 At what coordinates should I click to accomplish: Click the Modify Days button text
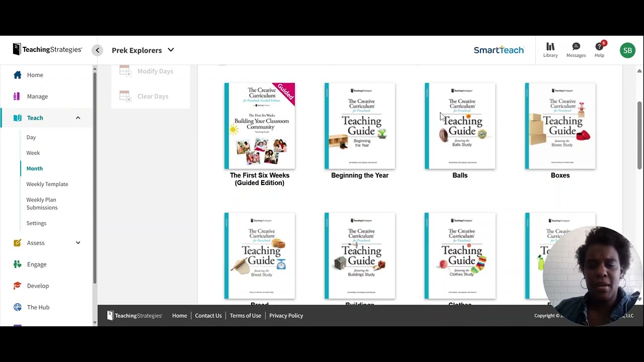tap(155, 71)
